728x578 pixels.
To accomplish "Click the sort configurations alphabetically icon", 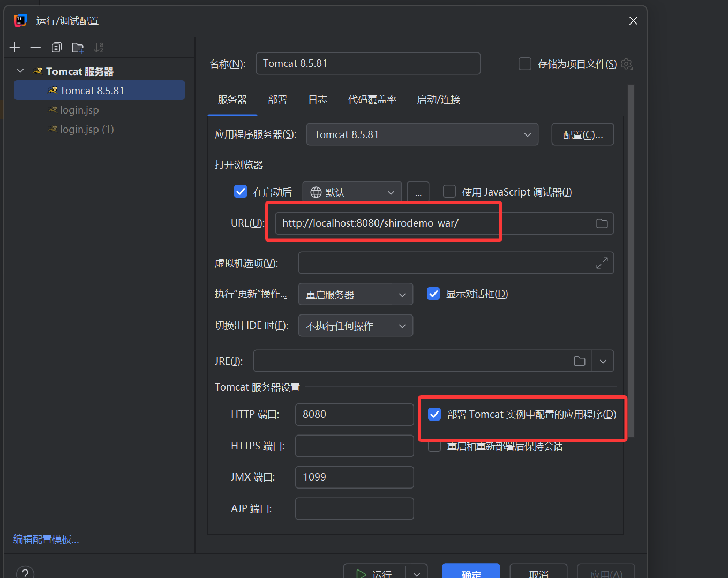I will tap(99, 48).
